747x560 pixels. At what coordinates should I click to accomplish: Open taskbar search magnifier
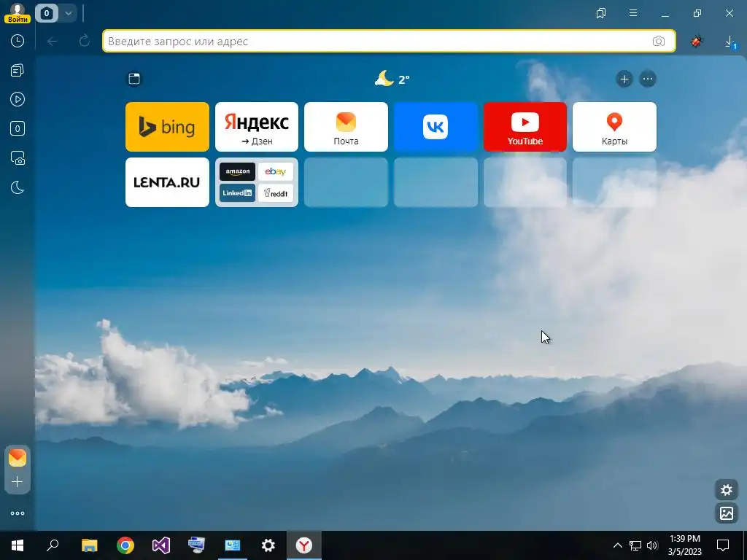click(53, 545)
